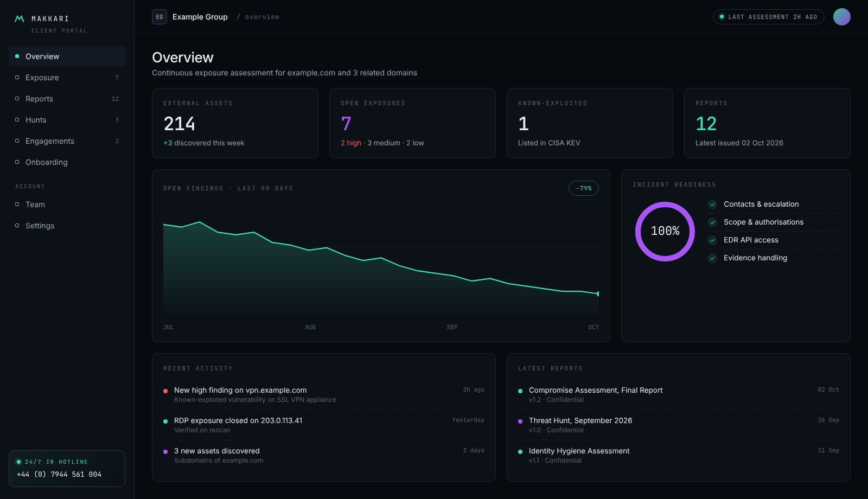Click EDR API access readiness item
The image size is (868, 499).
tap(773, 240)
